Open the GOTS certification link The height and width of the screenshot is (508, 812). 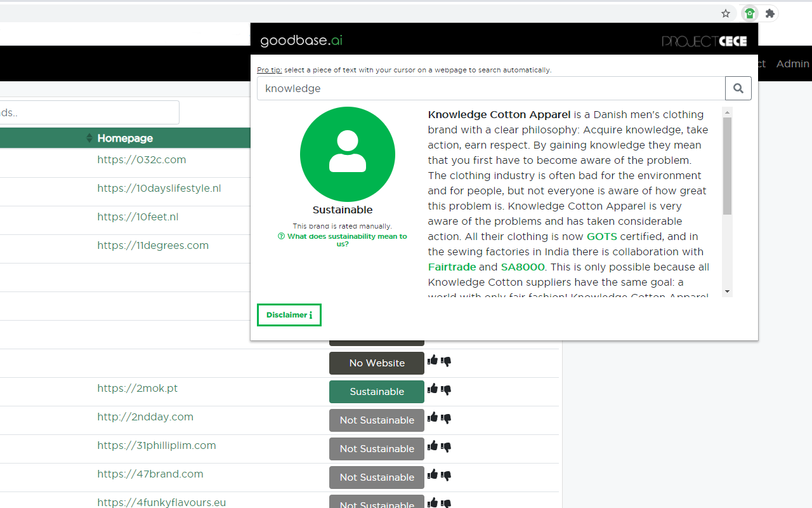pyautogui.click(x=602, y=236)
